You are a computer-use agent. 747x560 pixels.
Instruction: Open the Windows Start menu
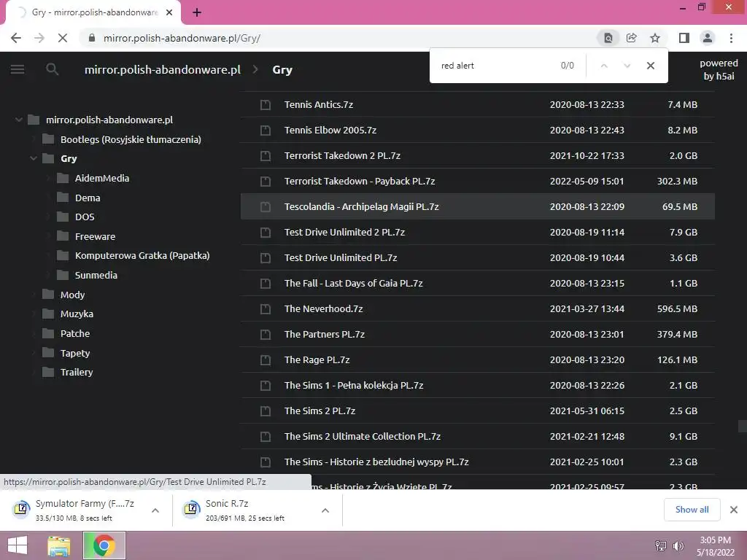pyautogui.click(x=18, y=545)
